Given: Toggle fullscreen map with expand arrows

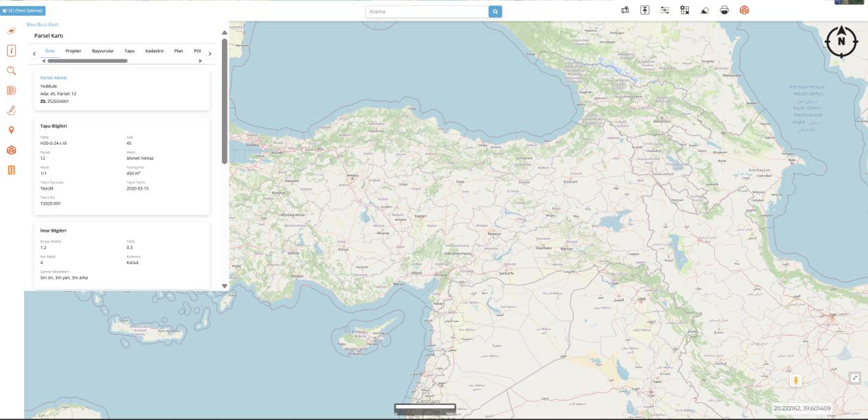Looking at the screenshot, I should 855,377.
